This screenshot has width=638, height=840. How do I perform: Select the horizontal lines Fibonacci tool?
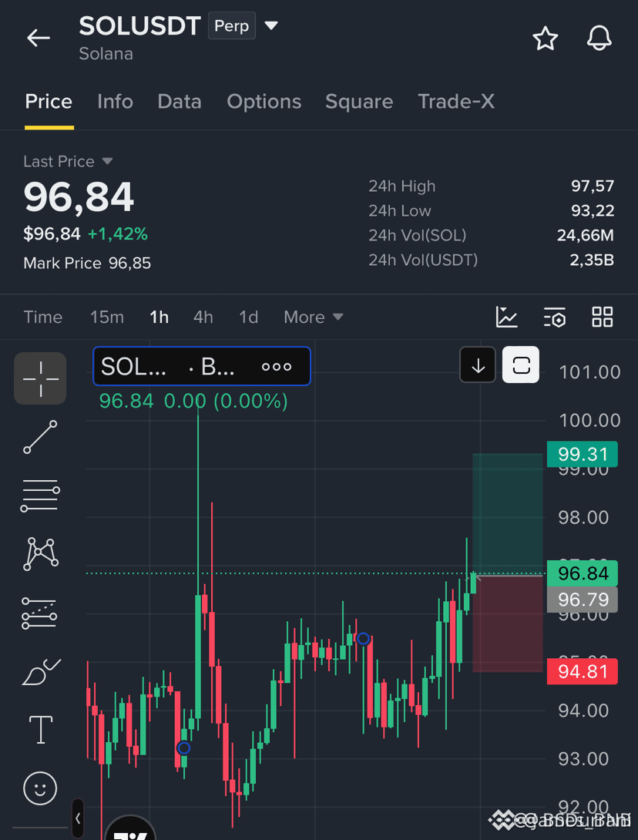point(40,496)
